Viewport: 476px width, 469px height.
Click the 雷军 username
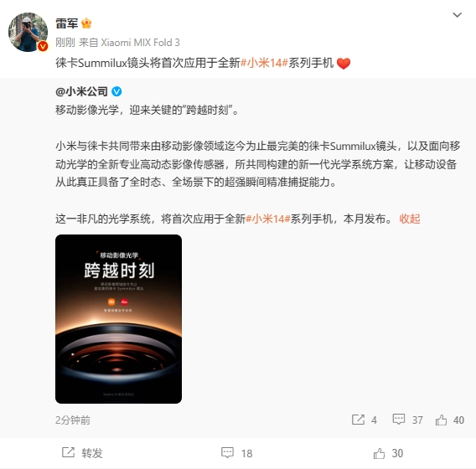pyautogui.click(x=67, y=23)
